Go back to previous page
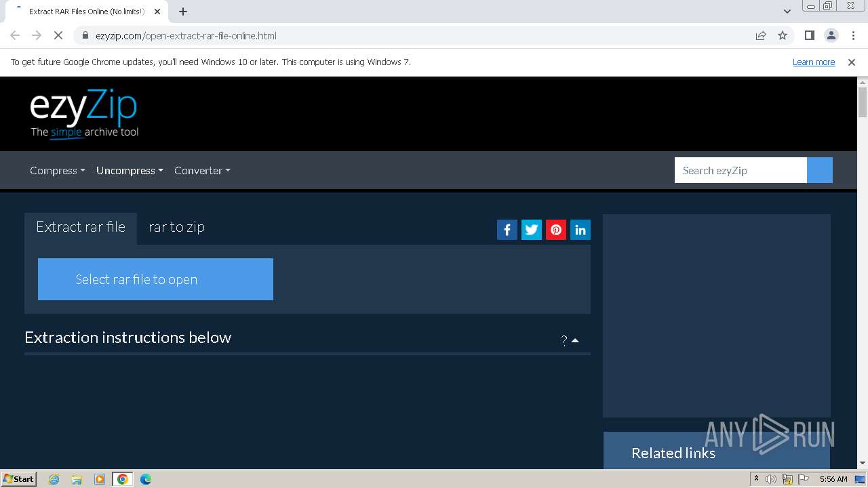868x488 pixels. click(x=15, y=35)
